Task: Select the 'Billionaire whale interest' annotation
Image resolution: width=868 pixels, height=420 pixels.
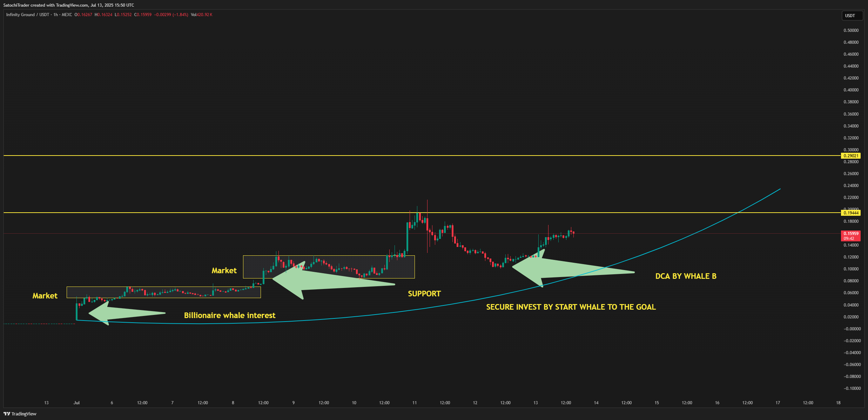Action: click(x=230, y=316)
